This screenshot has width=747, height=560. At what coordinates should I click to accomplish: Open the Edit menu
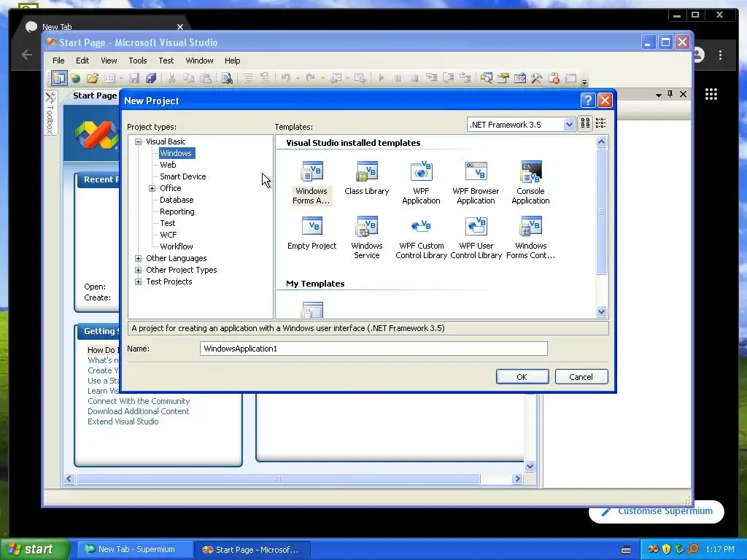[x=82, y=61]
